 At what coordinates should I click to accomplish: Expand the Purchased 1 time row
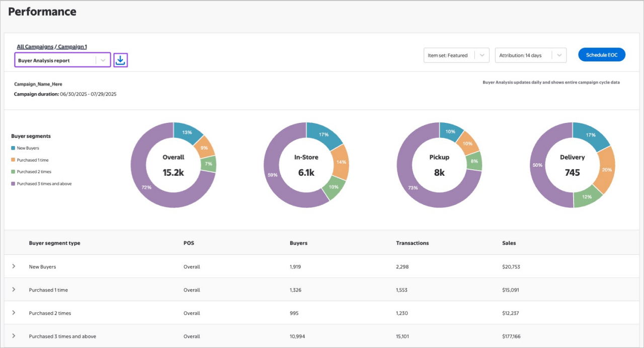click(x=14, y=290)
